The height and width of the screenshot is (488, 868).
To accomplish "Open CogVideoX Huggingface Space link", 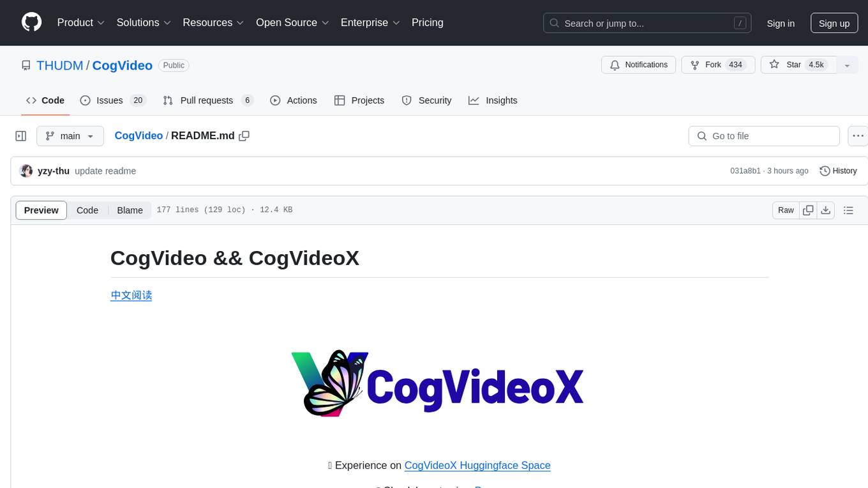I will click(477, 466).
